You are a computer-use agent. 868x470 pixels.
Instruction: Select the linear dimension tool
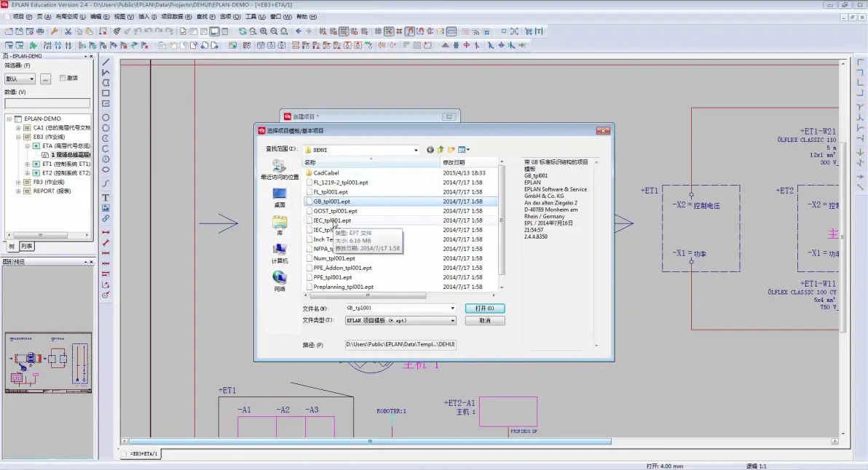[106, 232]
